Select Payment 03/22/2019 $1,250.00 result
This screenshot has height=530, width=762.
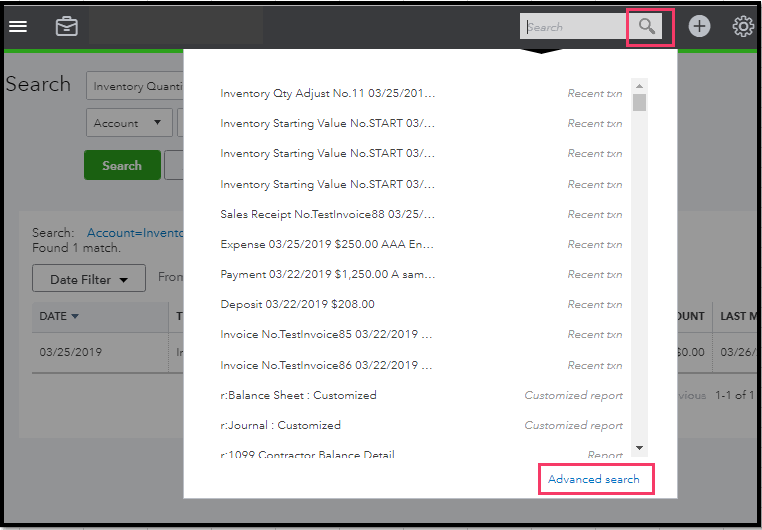(421, 274)
